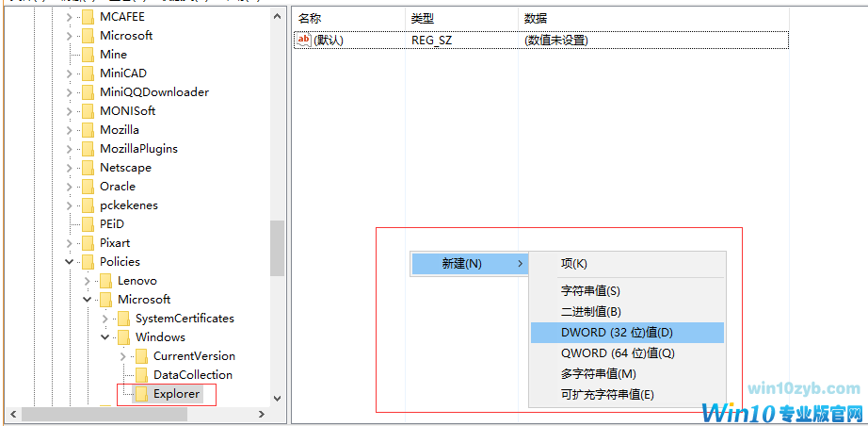The height and width of the screenshot is (426, 868).
Task: Select 字符串值(S) menu entry
Action: click(x=590, y=291)
